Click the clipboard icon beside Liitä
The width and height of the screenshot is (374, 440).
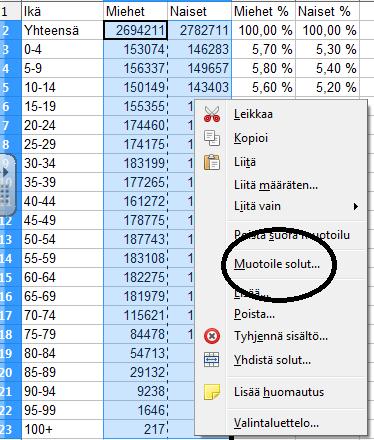tap(212, 162)
